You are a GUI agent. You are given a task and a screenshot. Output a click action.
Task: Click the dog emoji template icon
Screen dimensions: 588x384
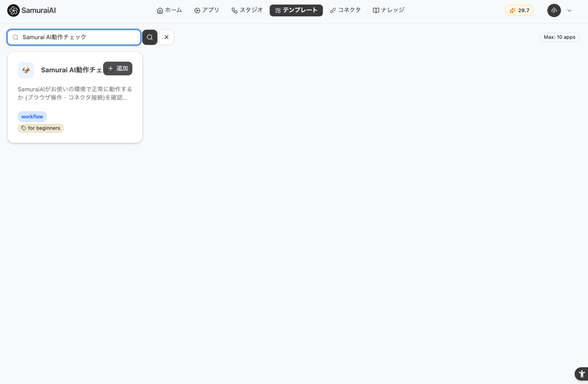pyautogui.click(x=26, y=70)
